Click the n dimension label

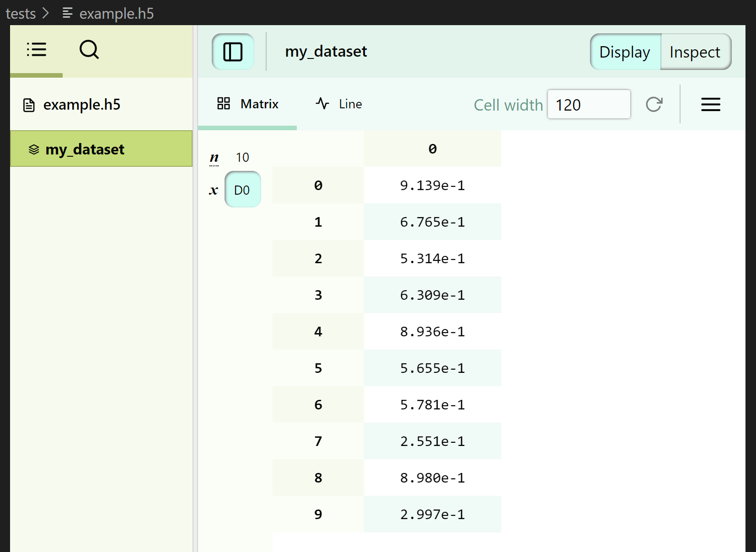coord(214,158)
